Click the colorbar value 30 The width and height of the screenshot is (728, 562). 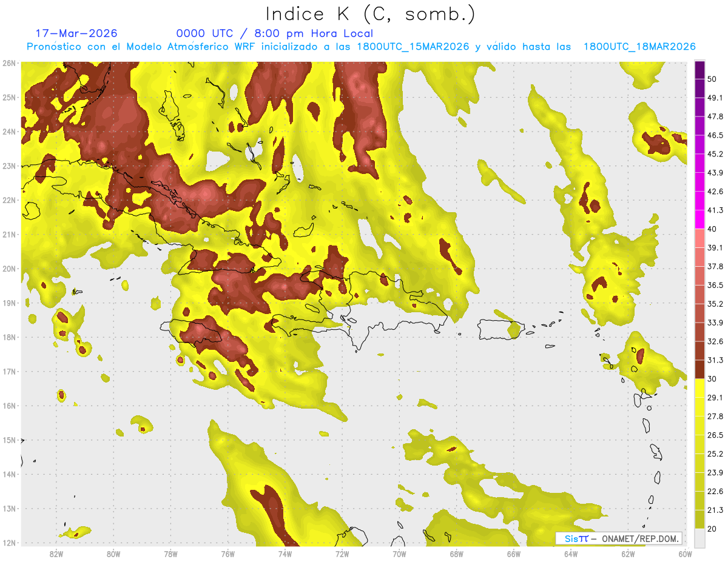(x=713, y=379)
